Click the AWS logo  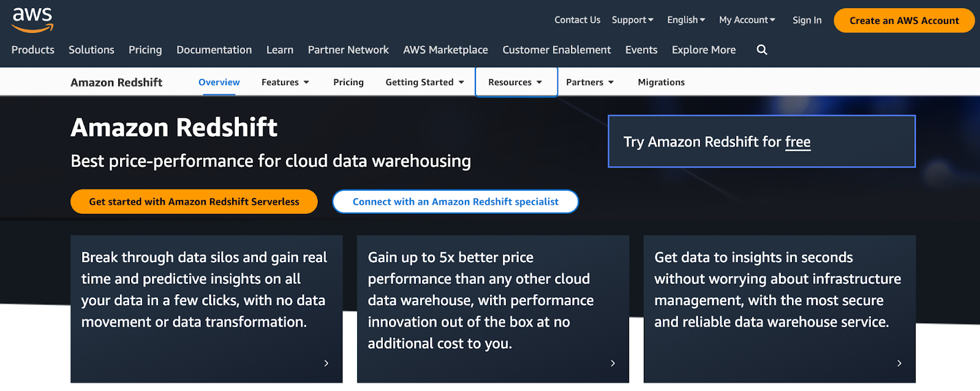tap(32, 20)
